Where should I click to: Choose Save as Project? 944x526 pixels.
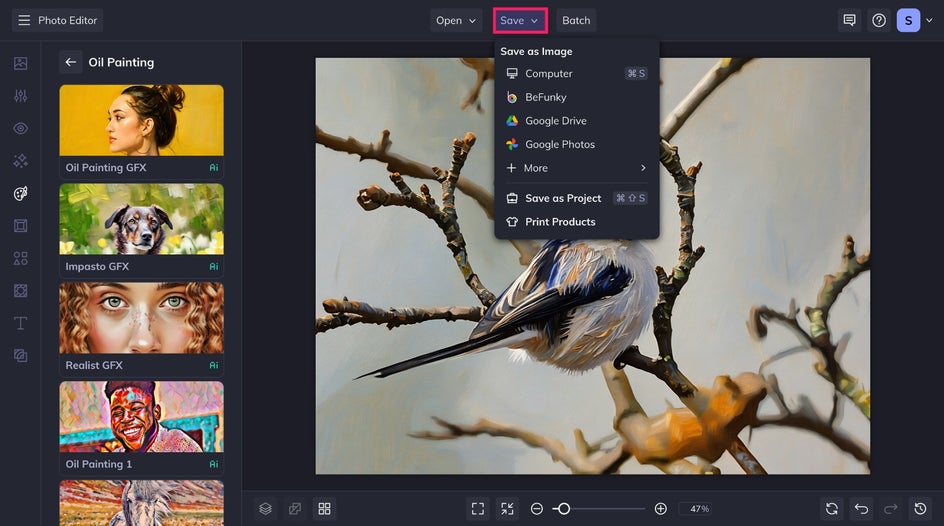click(x=577, y=198)
